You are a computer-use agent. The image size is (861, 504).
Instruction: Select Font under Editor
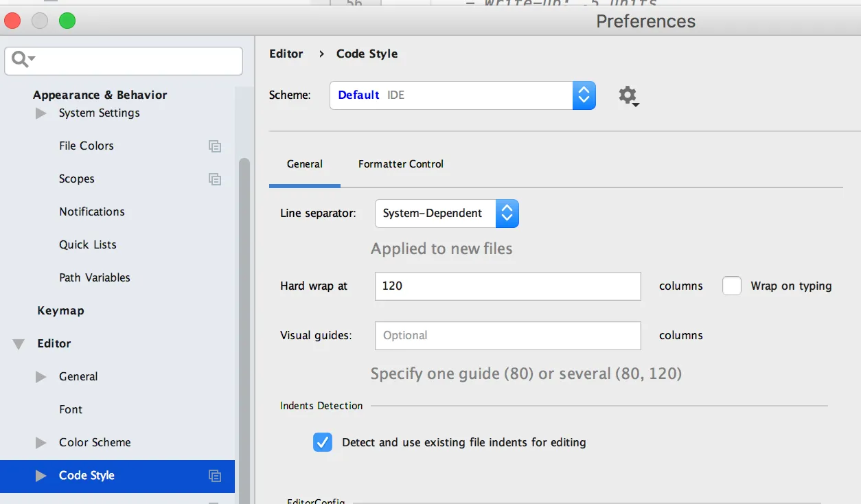[71, 410]
